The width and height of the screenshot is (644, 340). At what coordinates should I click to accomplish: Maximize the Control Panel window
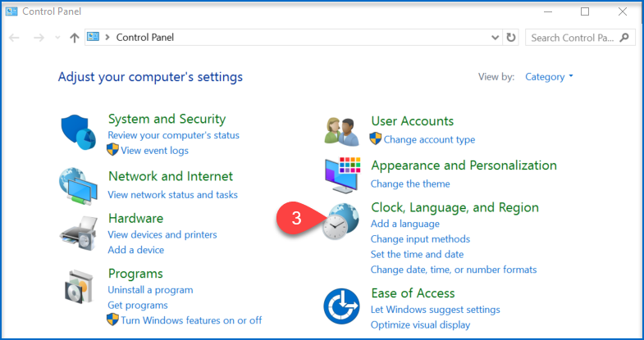click(585, 11)
